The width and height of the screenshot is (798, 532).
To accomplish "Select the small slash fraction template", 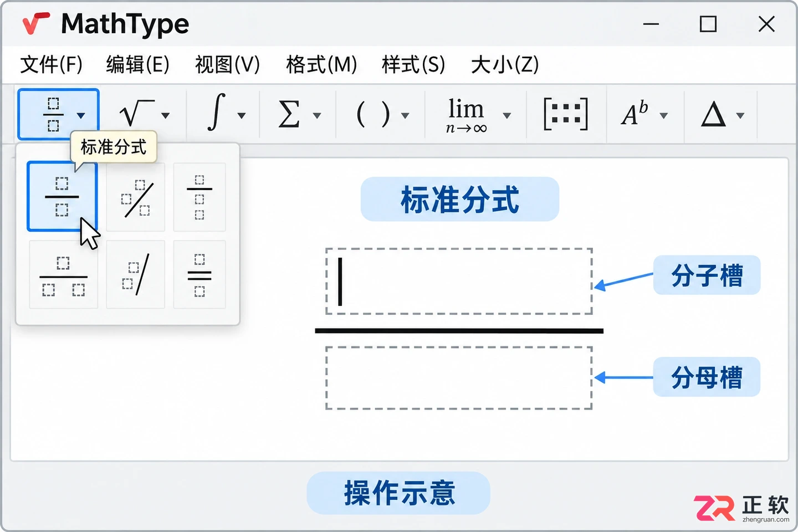I will (x=136, y=275).
